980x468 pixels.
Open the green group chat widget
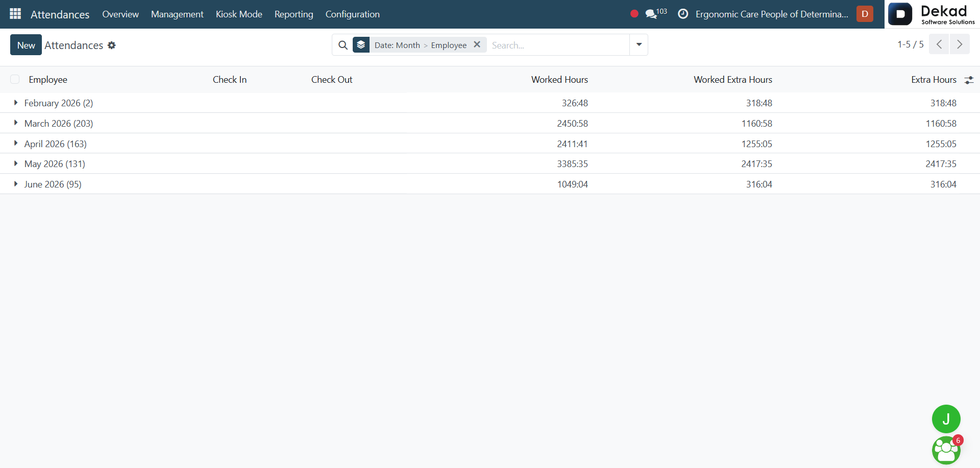click(946, 450)
